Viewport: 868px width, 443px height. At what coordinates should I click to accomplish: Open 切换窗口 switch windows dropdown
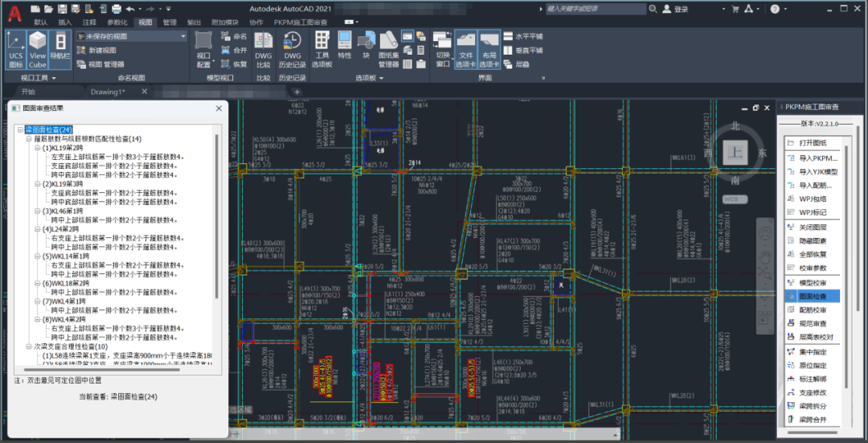click(x=443, y=49)
